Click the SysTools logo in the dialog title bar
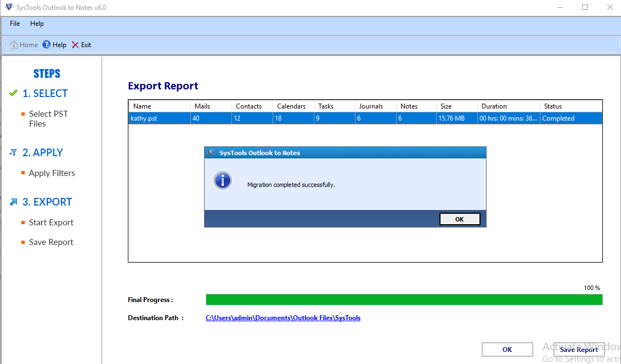Image resolution: width=621 pixels, height=364 pixels. click(x=211, y=153)
